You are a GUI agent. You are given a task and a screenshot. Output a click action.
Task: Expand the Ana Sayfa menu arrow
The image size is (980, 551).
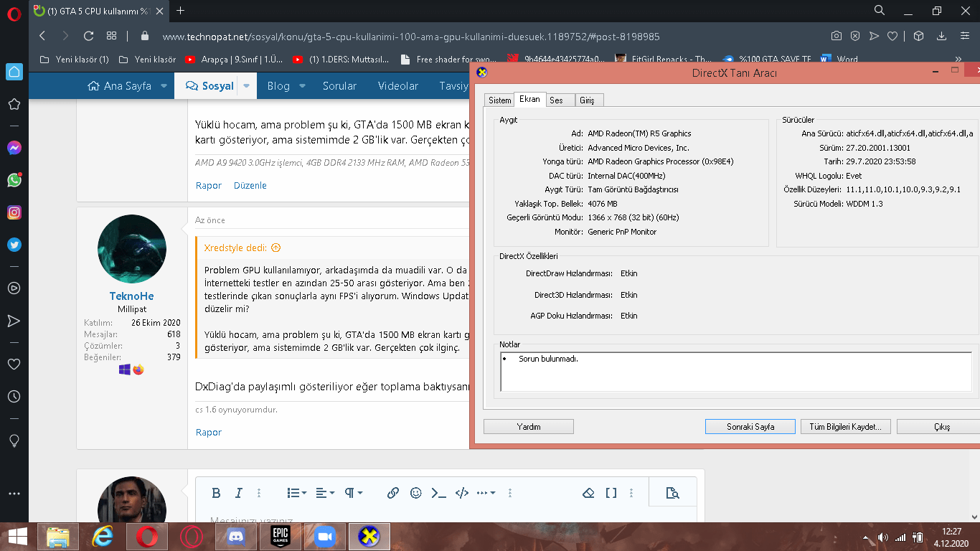point(164,86)
